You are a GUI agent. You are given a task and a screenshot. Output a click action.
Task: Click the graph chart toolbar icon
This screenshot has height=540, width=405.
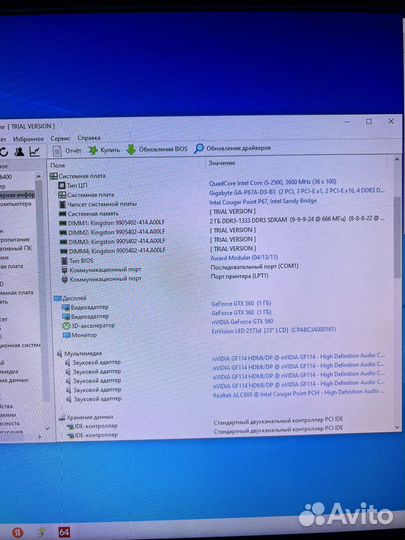point(35,151)
